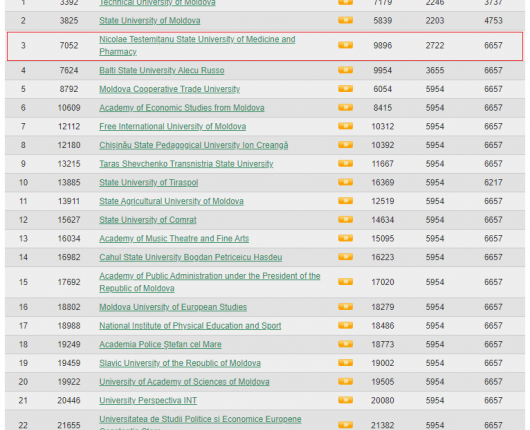
Task: Click details arrow icon for Academy of Music Theatre
Action: point(345,238)
